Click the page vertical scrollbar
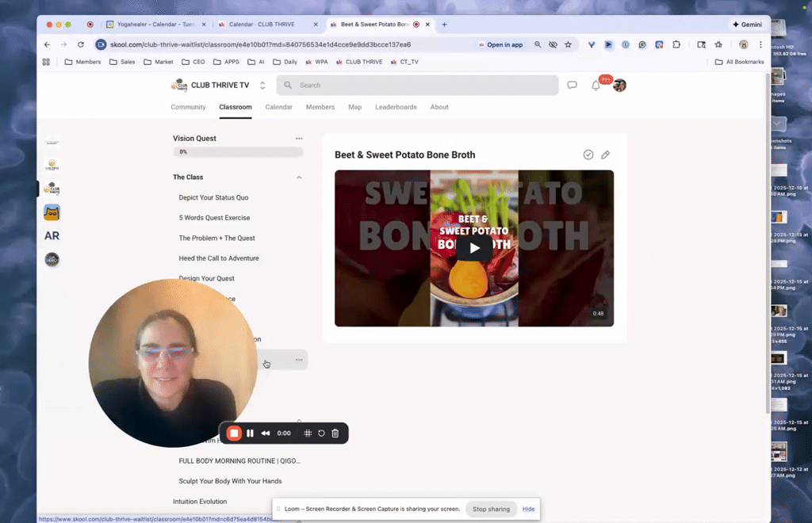Image resolution: width=812 pixels, height=523 pixels. (768, 243)
